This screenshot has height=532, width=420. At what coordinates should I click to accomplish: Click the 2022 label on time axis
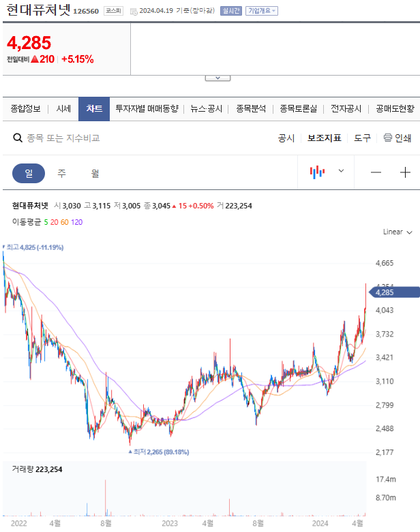[x=19, y=523]
